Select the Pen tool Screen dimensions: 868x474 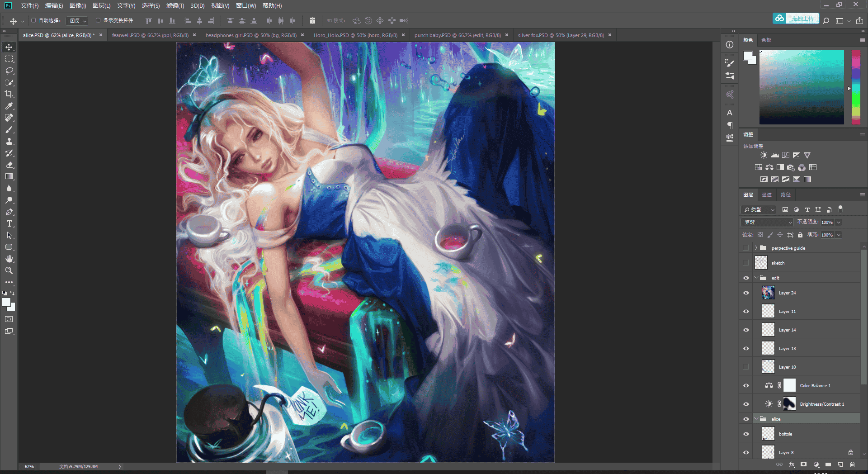(9, 212)
